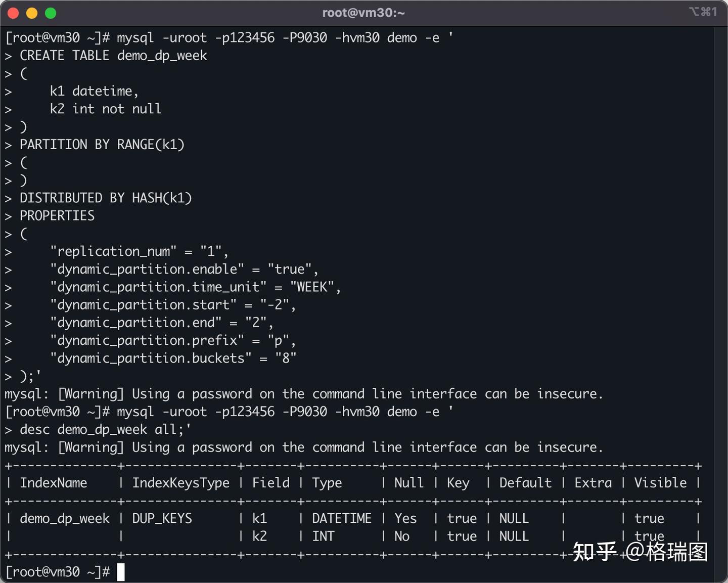The width and height of the screenshot is (728, 583).
Task: Click the INT type cell for k2
Action: click(x=324, y=536)
